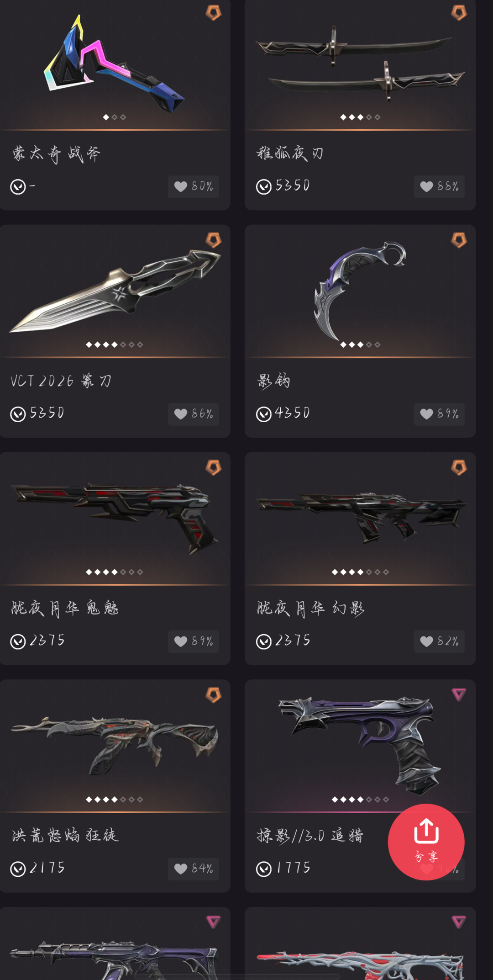The image size is (493, 980).
Task: Tap the red 分享 share button
Action: 426,842
